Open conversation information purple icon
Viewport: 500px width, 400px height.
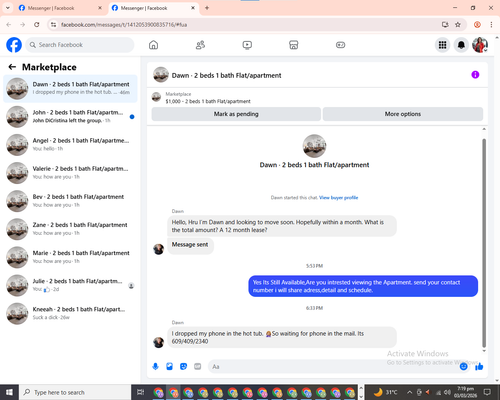click(x=475, y=75)
